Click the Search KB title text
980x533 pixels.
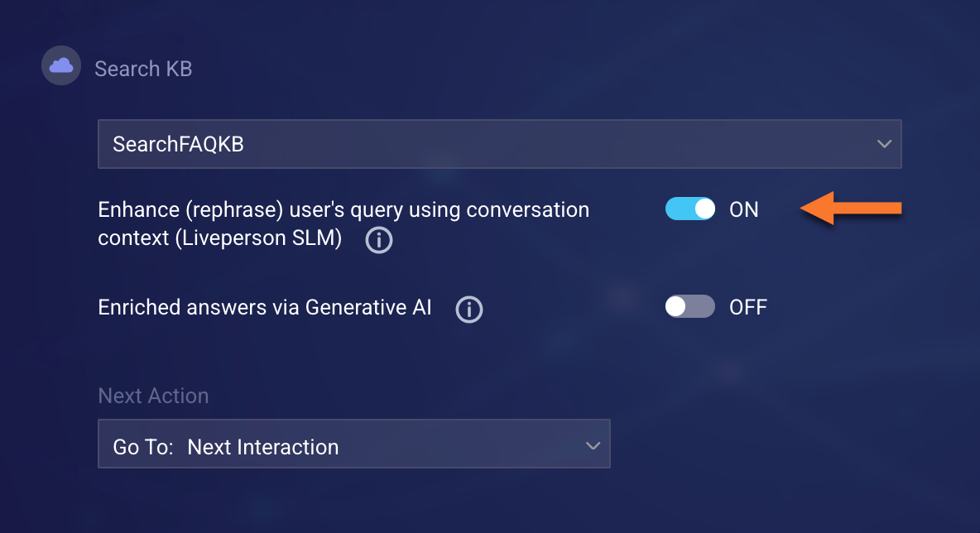(143, 69)
